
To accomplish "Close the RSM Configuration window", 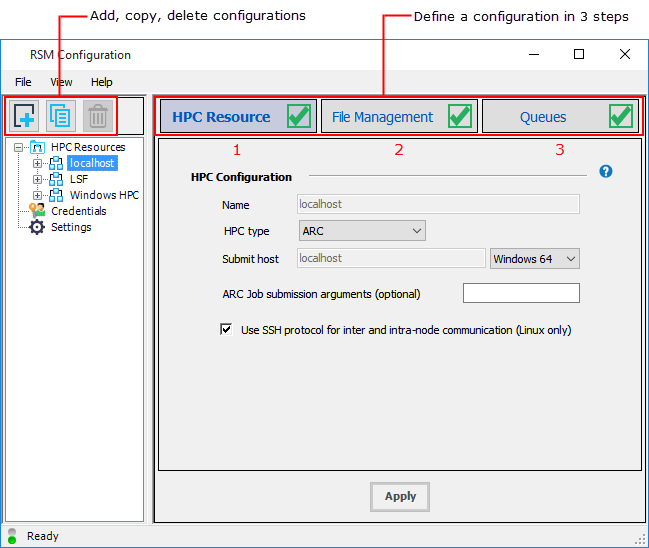I will point(625,54).
